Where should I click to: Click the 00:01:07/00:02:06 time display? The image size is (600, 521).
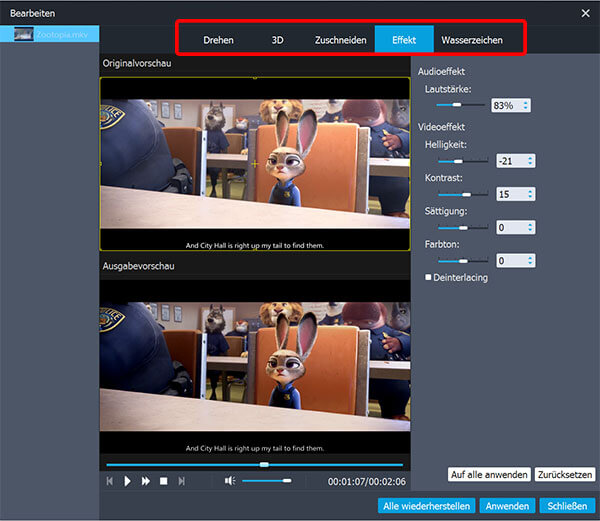pos(366,481)
